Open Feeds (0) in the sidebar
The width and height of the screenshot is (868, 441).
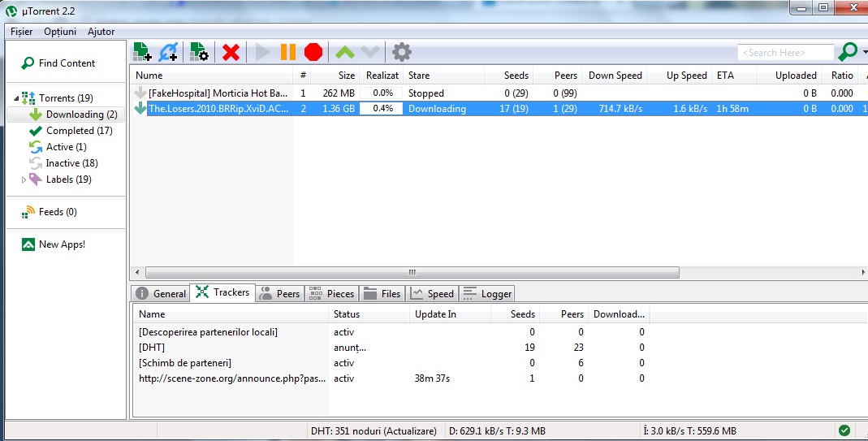(50, 212)
